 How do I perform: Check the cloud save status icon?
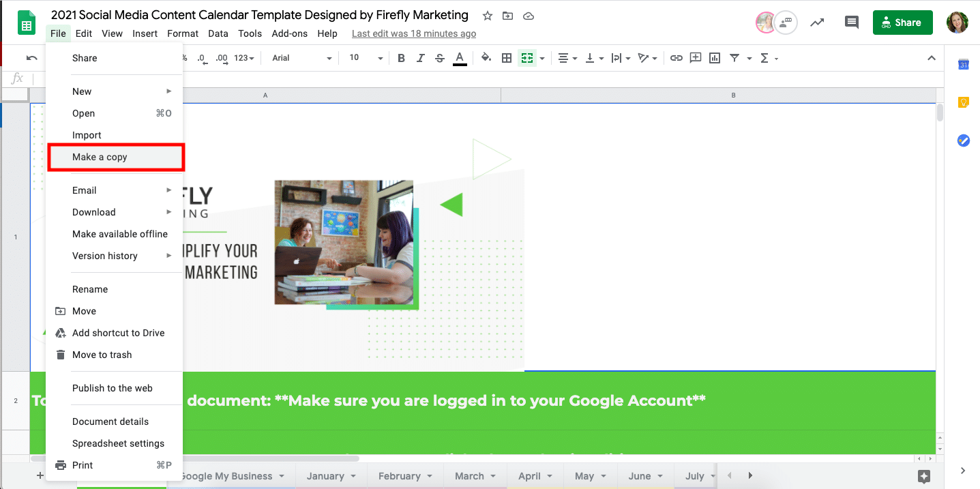pos(528,16)
